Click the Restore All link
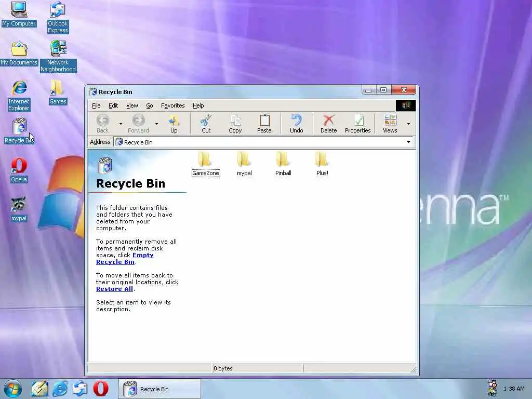532x399 pixels. pyautogui.click(x=114, y=289)
